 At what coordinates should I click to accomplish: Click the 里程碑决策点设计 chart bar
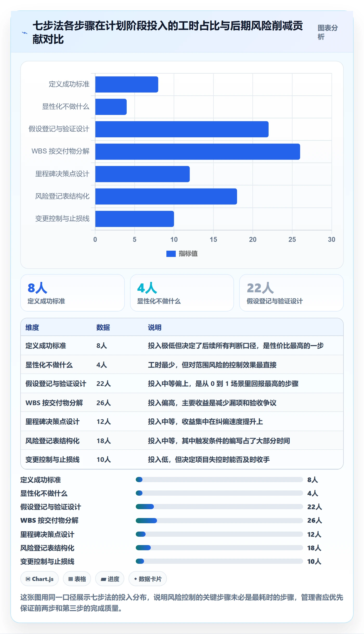(x=142, y=174)
